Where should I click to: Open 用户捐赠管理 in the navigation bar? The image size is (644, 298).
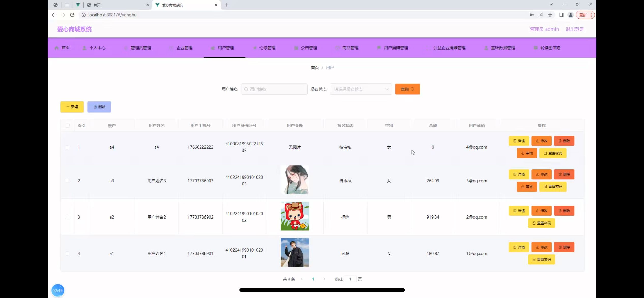(x=393, y=48)
